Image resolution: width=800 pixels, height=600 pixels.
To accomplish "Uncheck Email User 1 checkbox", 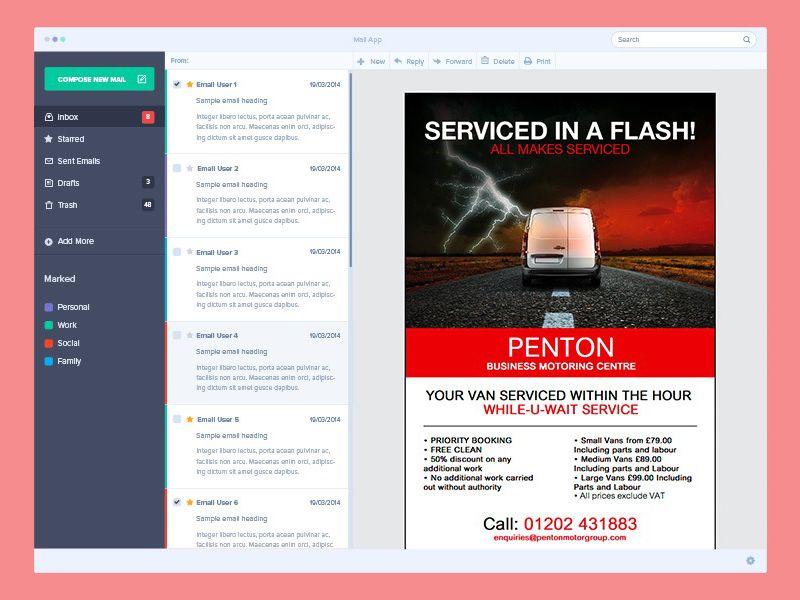I will 177,84.
